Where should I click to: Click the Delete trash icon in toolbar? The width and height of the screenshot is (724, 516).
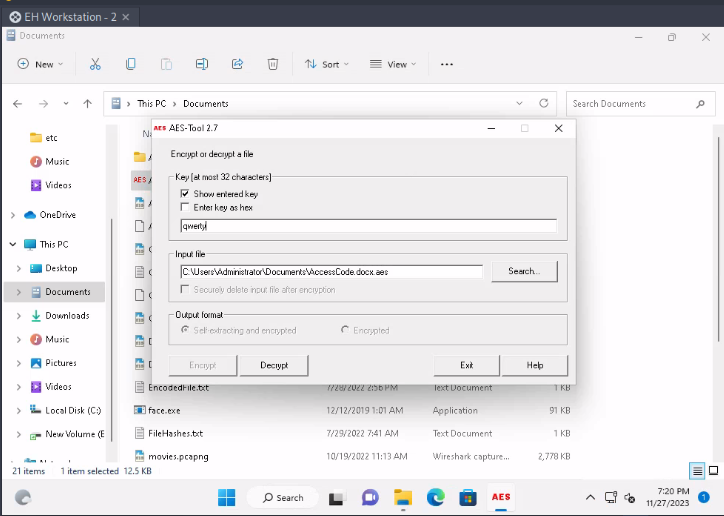click(x=272, y=64)
